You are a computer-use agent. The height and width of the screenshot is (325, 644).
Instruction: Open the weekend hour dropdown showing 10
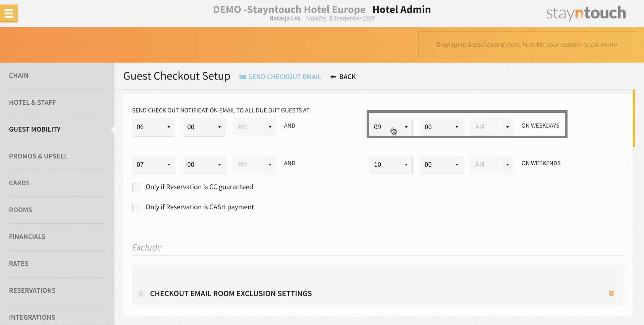point(390,165)
